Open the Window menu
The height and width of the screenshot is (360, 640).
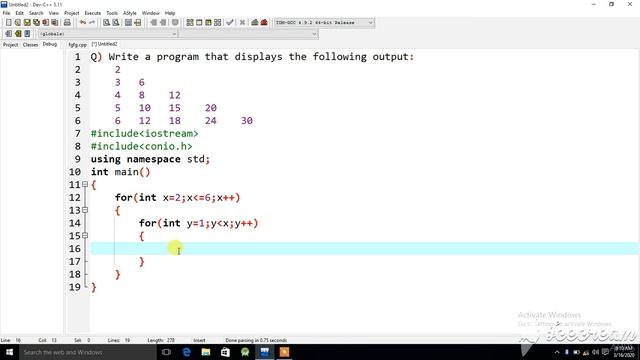click(151, 13)
